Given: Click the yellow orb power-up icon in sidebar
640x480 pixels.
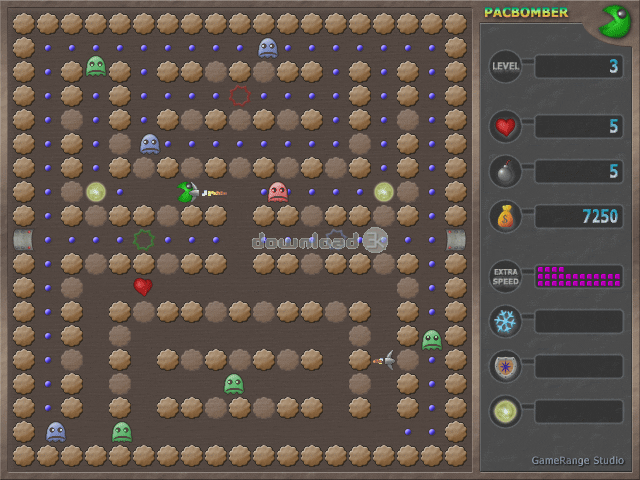Looking at the screenshot, I should [505, 411].
